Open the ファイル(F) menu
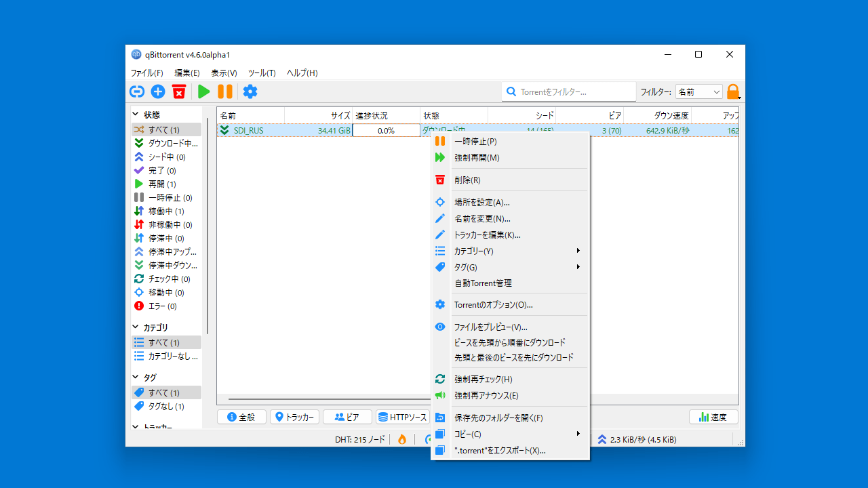This screenshot has height=488, width=868. [146, 73]
